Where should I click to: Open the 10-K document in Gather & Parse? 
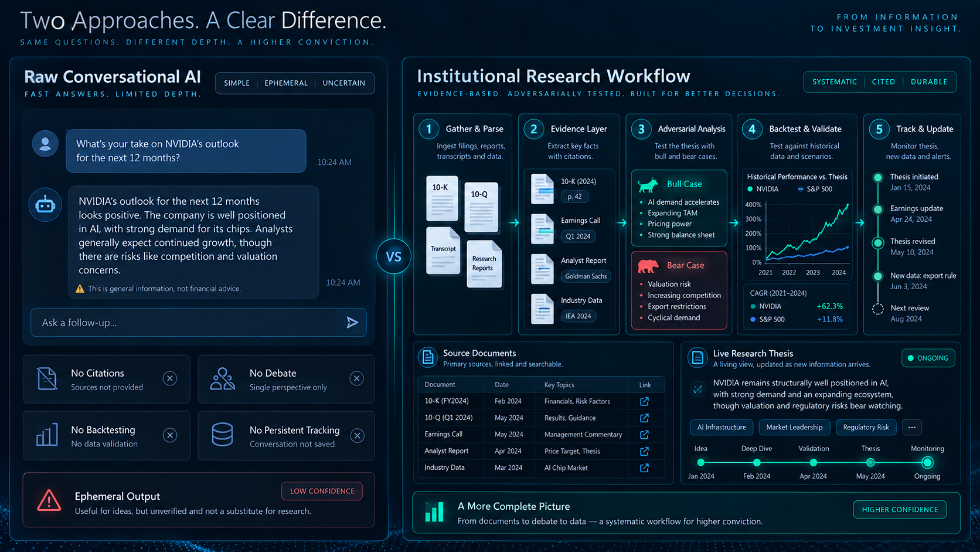coord(443,198)
